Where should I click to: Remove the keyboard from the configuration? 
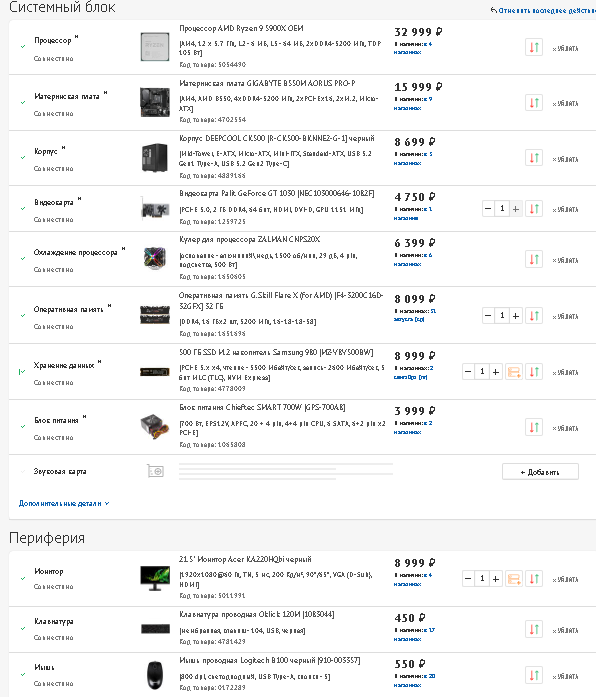(x=565, y=630)
